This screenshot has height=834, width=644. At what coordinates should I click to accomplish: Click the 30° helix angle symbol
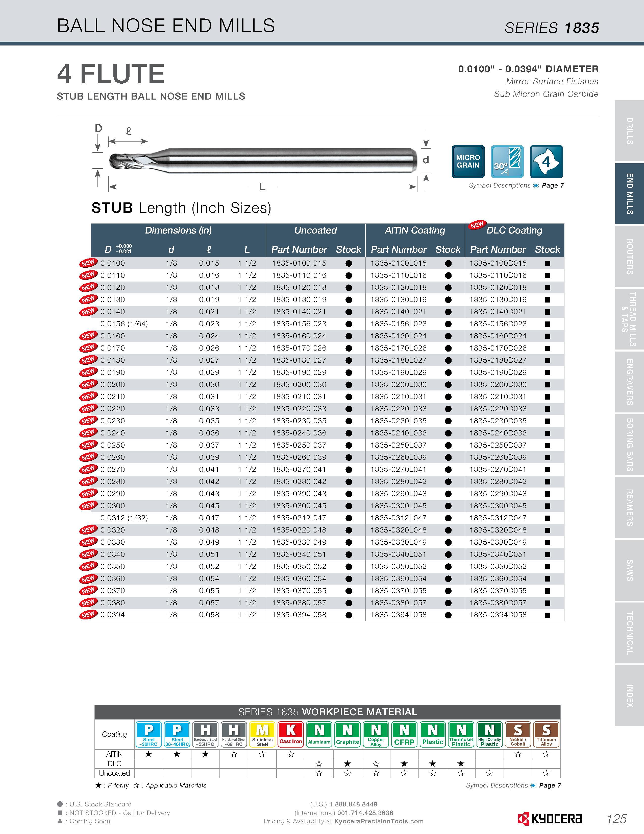(x=507, y=161)
